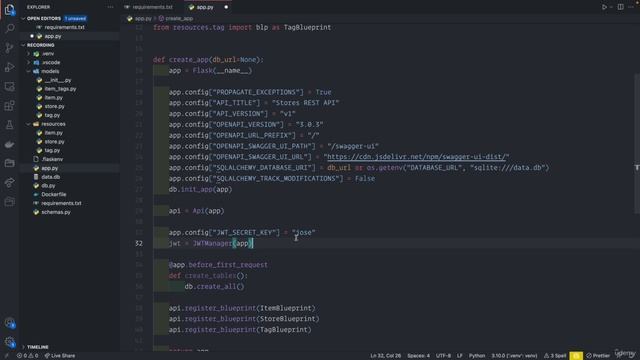
Task: Collapse the resources folder
Action: 53,124
